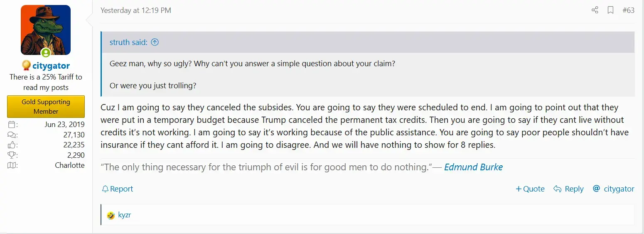Reply to citygator's post

pos(568,189)
